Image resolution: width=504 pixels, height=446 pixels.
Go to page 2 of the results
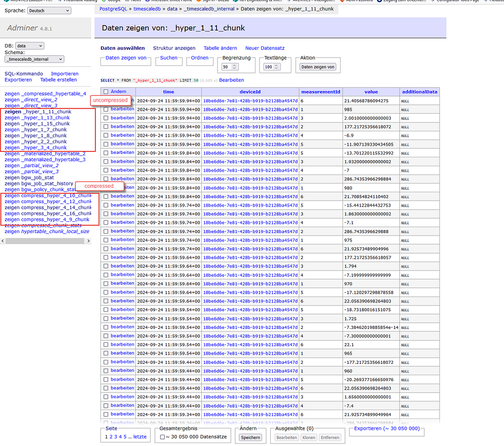[x=112, y=436]
